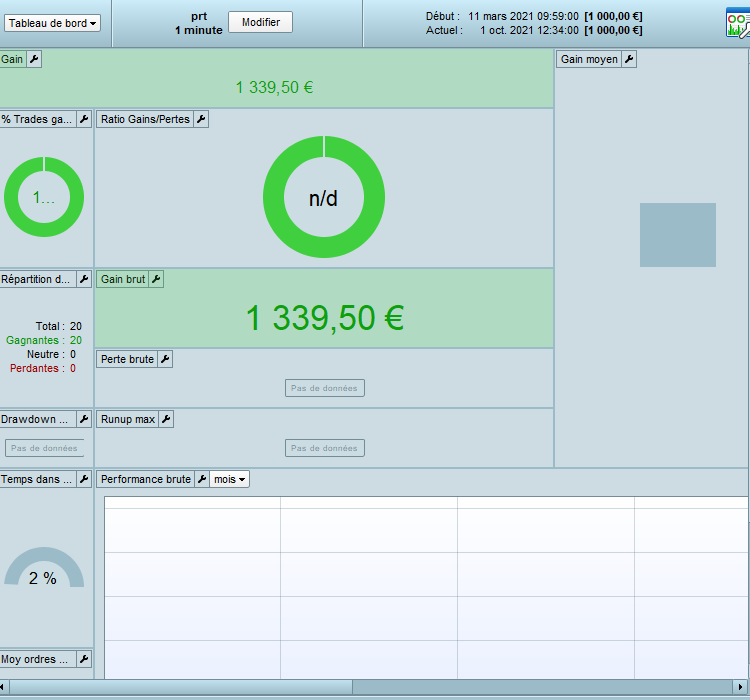Click Pas de données under Runup max
This screenshot has height=700, width=750.
(324, 448)
